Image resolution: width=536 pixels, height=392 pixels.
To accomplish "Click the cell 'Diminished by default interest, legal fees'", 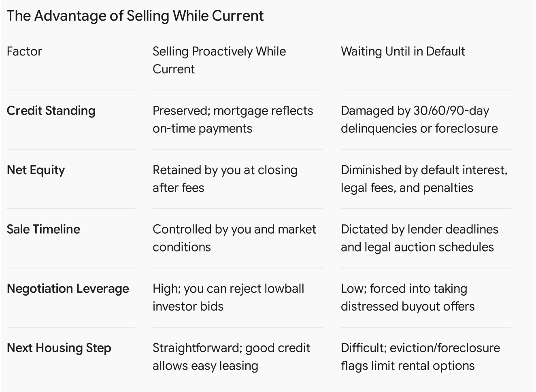I will [x=424, y=179].
